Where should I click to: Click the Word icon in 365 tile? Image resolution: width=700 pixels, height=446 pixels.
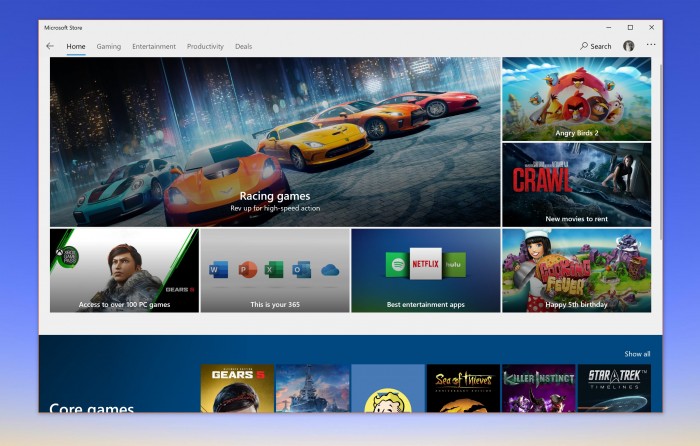(x=219, y=270)
